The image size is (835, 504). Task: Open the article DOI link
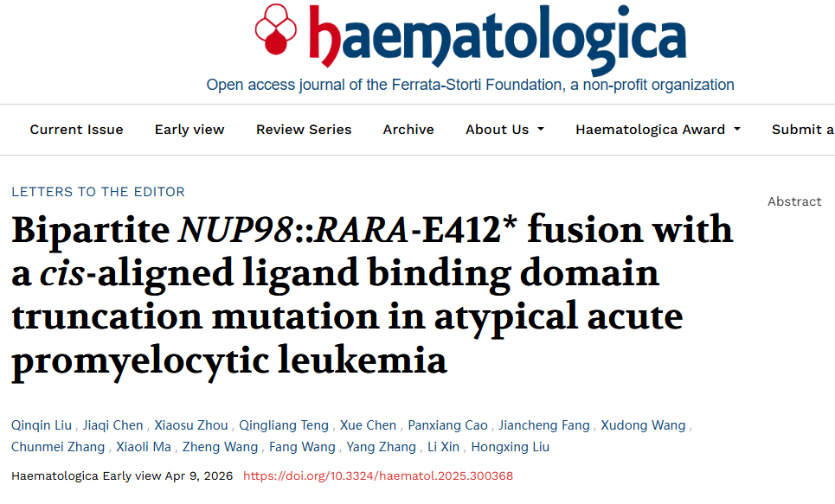point(378,476)
